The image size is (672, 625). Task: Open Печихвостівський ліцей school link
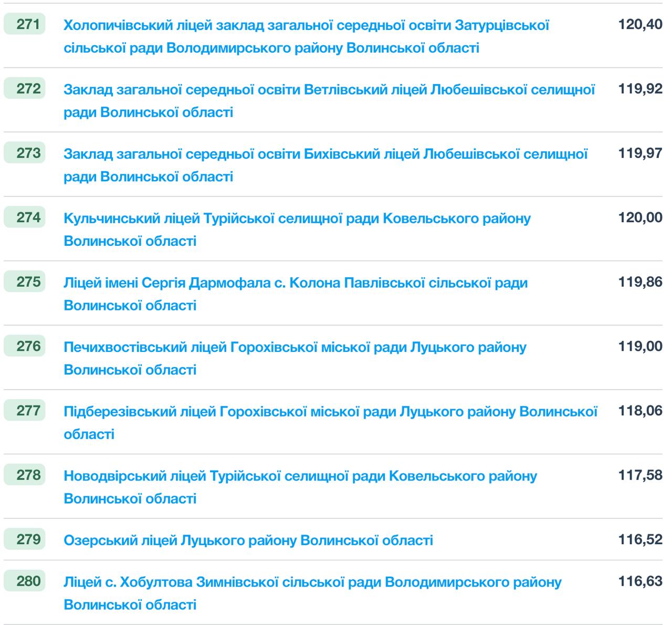pos(295,348)
